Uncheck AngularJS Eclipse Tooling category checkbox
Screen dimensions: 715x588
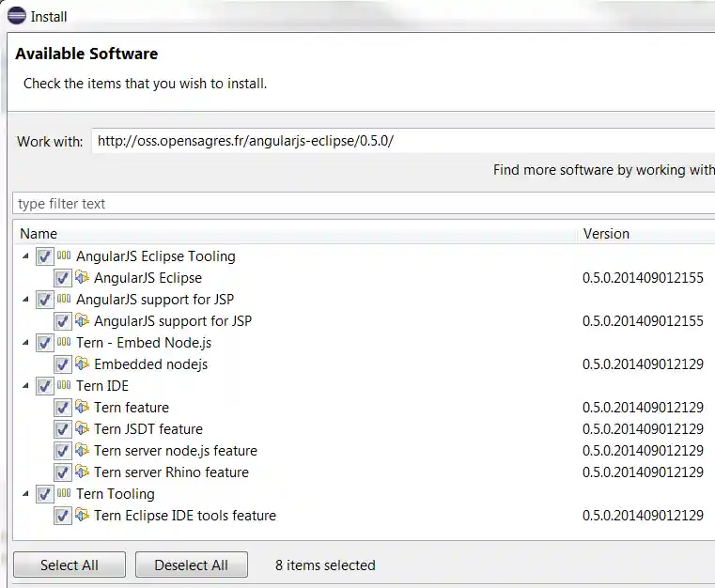point(45,256)
